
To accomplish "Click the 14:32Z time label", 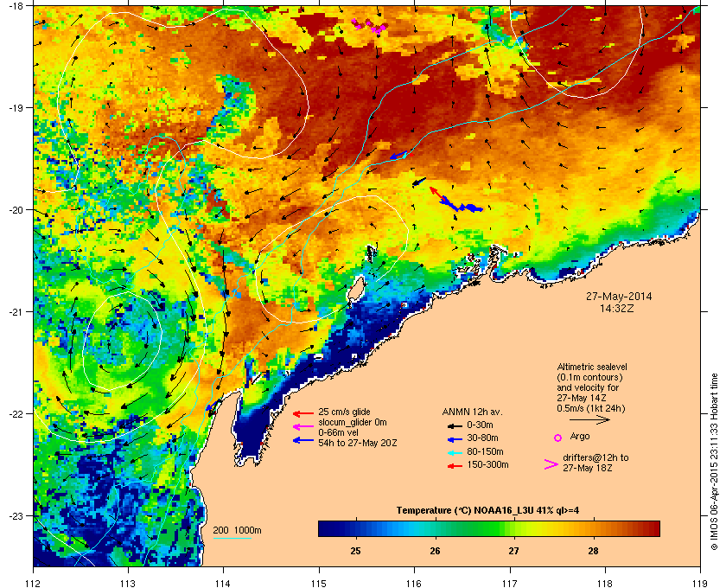I will (616, 308).
